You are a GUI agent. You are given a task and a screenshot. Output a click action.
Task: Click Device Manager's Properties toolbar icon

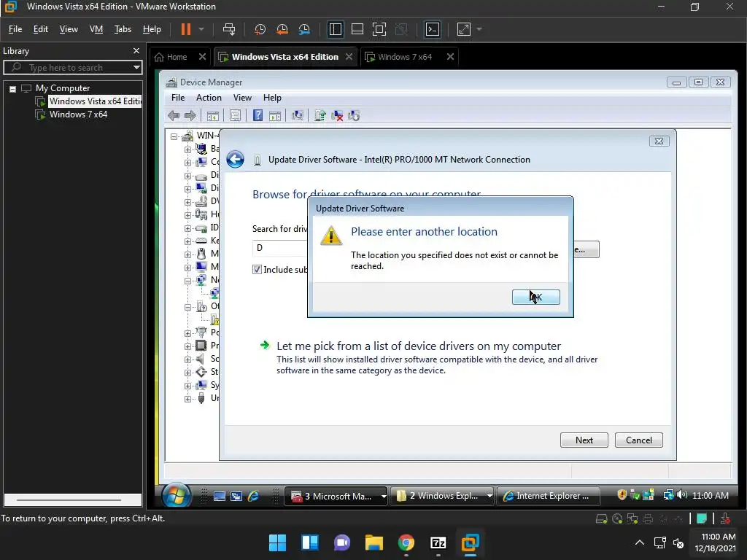(236, 116)
